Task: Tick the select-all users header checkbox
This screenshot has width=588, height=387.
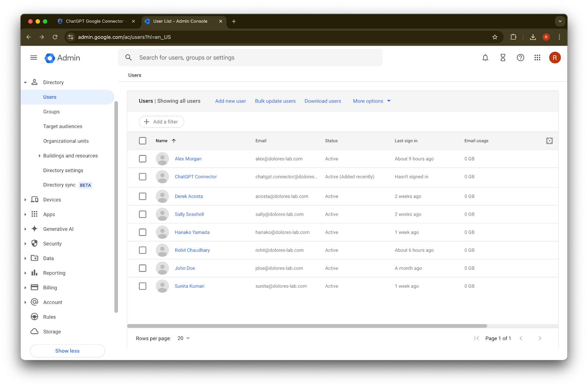Action: point(143,141)
